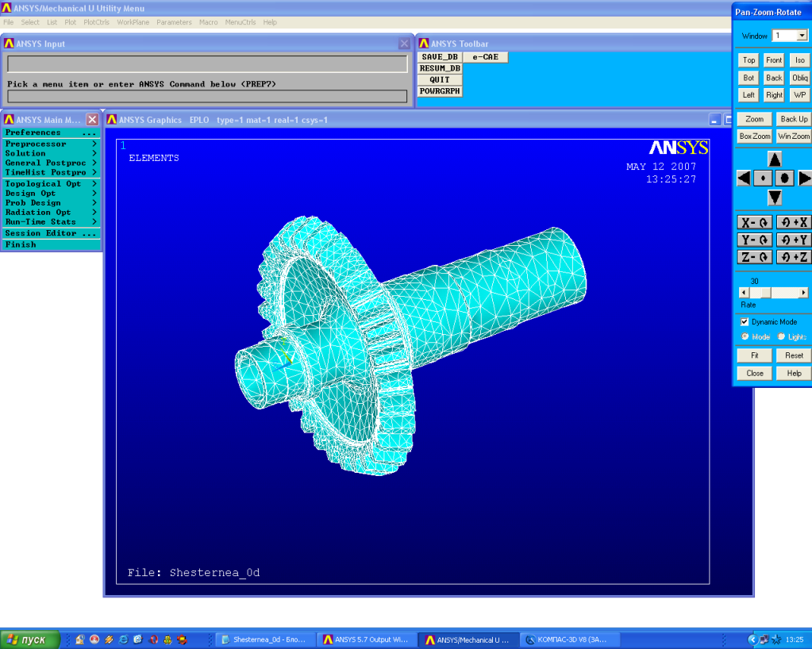The width and height of the screenshot is (812, 649).
Task: Set the Top view in Pan-Zoom-Rotate
Action: click(x=749, y=60)
